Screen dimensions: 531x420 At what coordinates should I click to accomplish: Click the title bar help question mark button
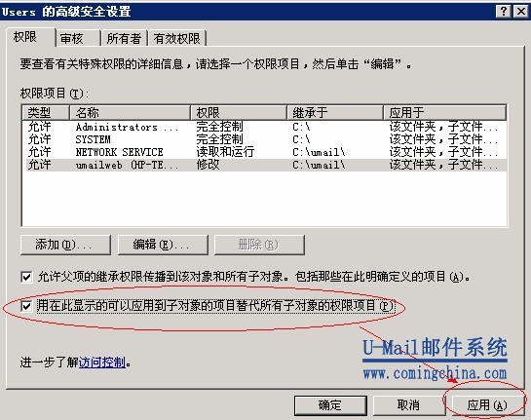click(504, 11)
